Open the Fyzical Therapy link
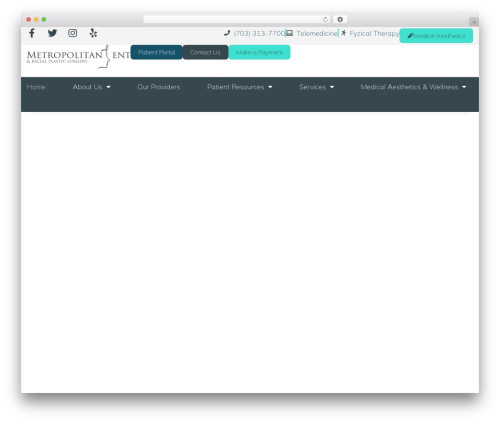The height and width of the screenshot is (423, 500). pyautogui.click(x=374, y=33)
